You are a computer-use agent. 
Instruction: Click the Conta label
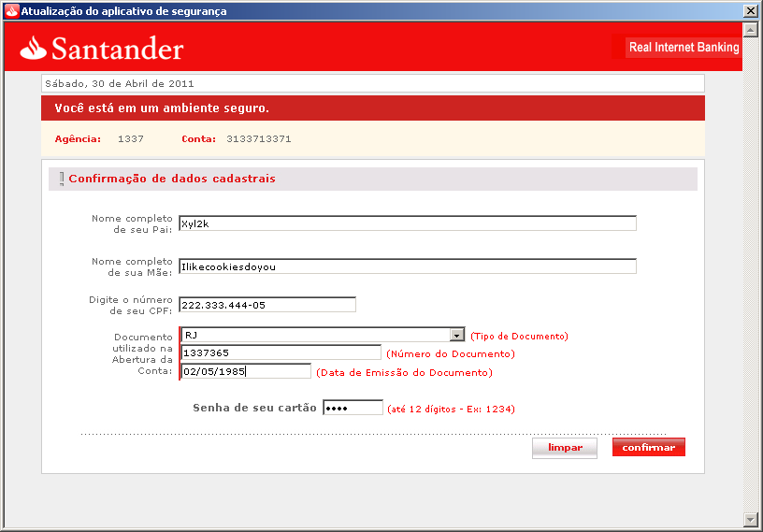[198, 139]
